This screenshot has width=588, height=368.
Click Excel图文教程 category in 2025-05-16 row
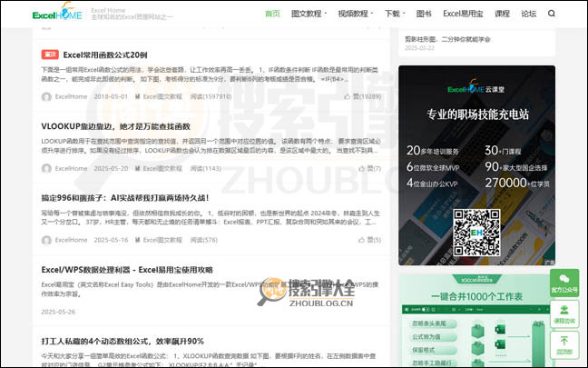pyautogui.click(x=162, y=240)
